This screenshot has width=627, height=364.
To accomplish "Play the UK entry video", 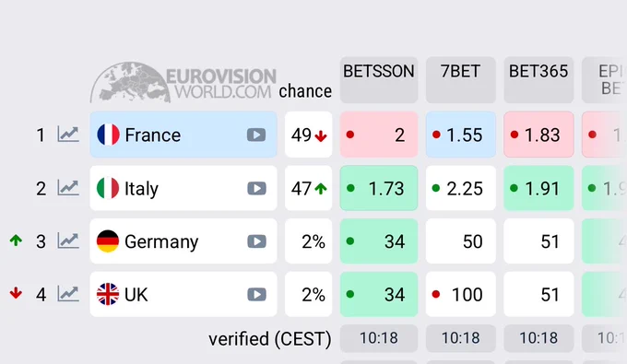I will (x=256, y=295).
